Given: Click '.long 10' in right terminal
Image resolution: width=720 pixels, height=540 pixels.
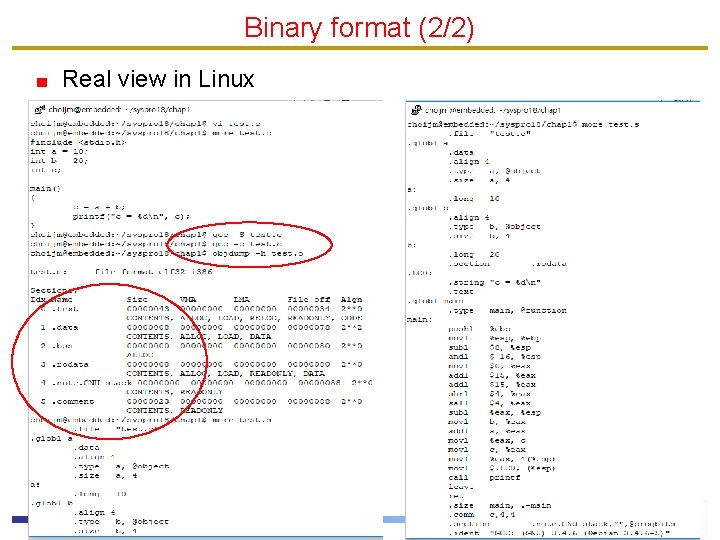Looking at the screenshot, I should [x=474, y=198].
